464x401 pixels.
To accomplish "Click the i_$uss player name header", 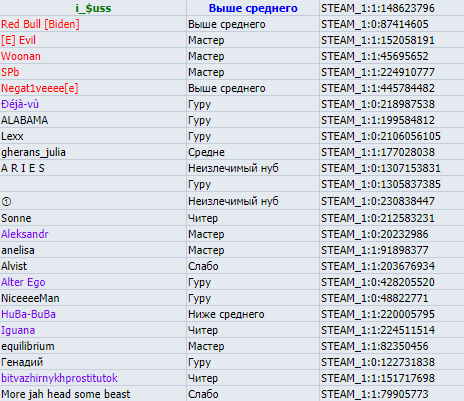I will click(x=93, y=8).
